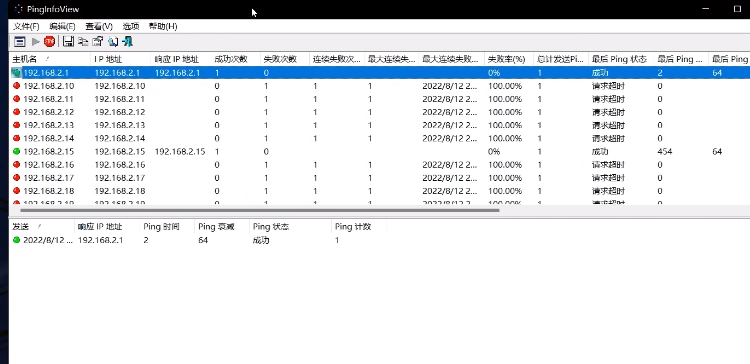This screenshot has height=364, width=750.
Task: Click the Copy selected items icon
Action: tap(83, 42)
